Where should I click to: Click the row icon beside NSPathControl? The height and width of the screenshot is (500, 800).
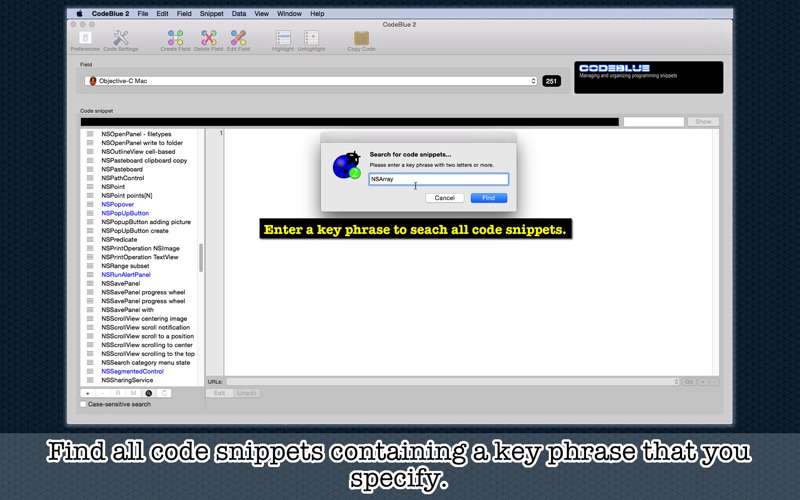90,178
